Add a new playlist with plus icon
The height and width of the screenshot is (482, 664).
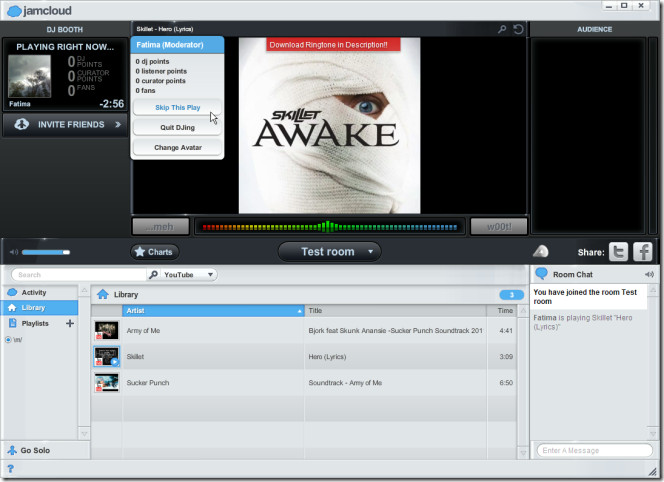click(x=69, y=324)
